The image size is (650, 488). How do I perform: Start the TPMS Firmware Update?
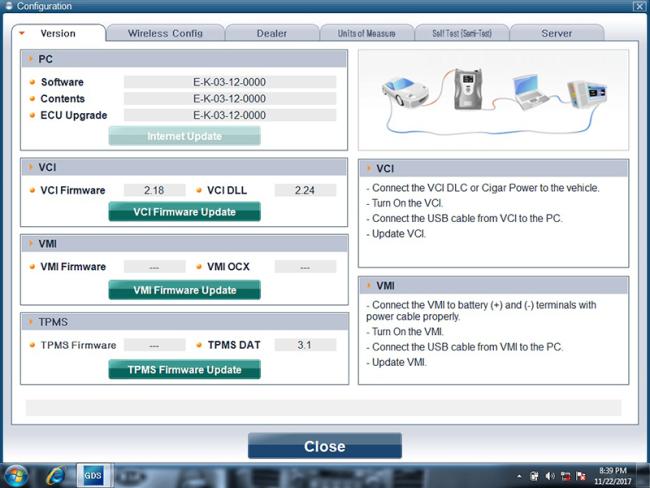[184, 370]
